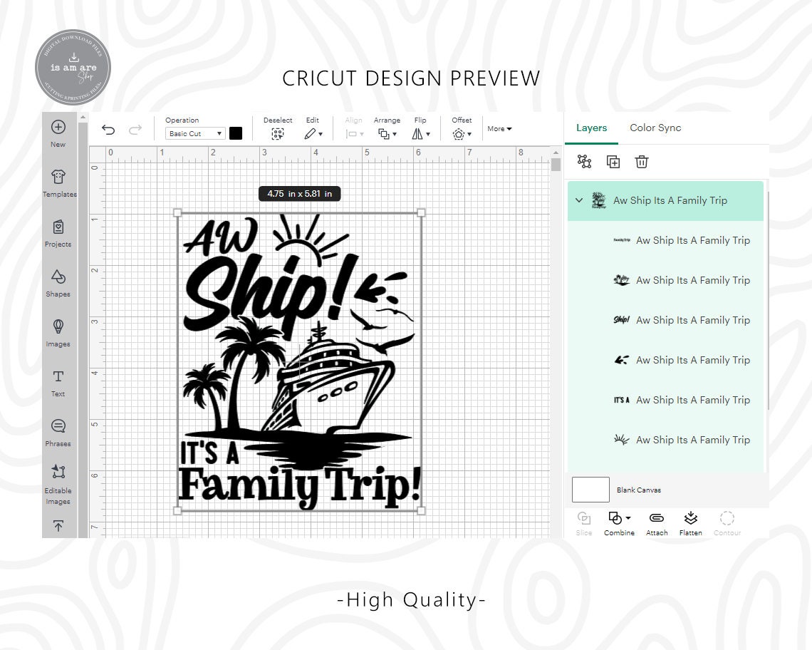Click the left sidebar scroll up arrow
Viewport: 812px width, 650px height.
click(83, 118)
